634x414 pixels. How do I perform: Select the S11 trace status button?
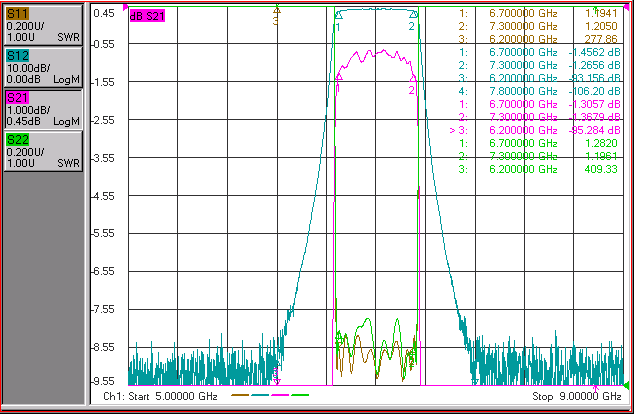point(44,25)
